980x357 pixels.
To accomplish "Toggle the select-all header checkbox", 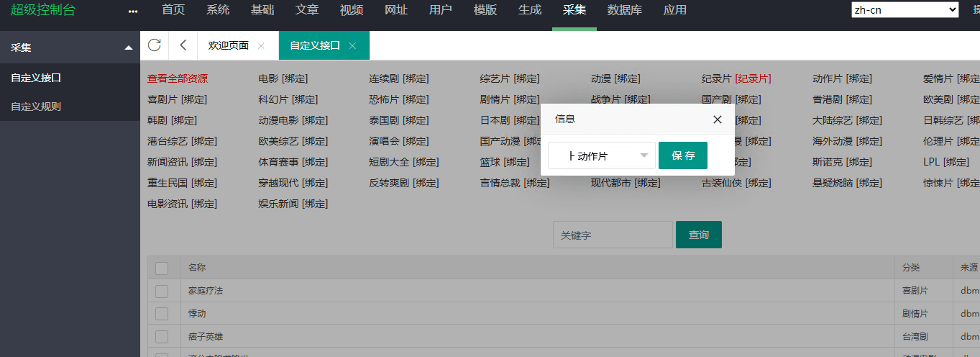I will [x=162, y=268].
